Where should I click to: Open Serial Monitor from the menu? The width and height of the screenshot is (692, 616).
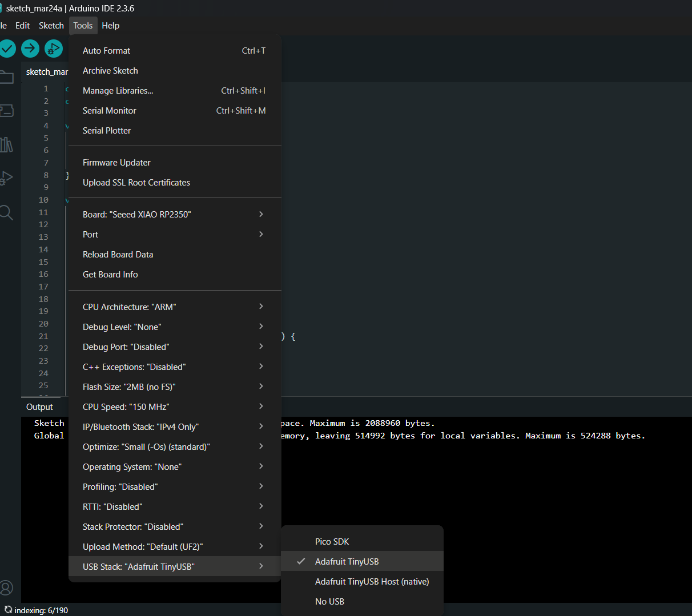(174, 110)
